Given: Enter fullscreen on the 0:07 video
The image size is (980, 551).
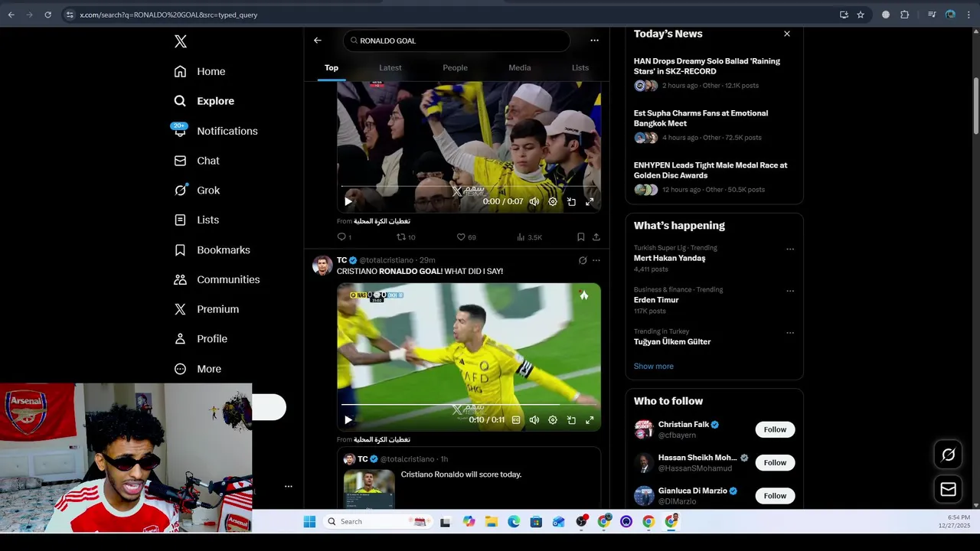Looking at the screenshot, I should [590, 202].
